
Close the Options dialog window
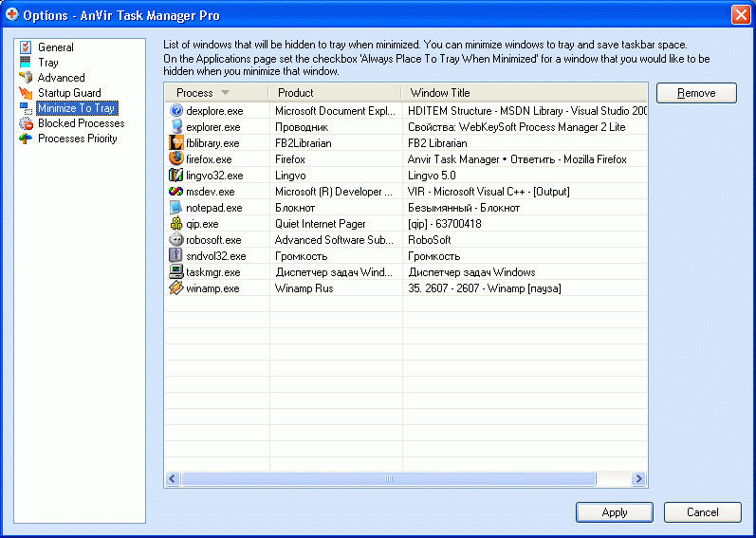click(x=741, y=15)
